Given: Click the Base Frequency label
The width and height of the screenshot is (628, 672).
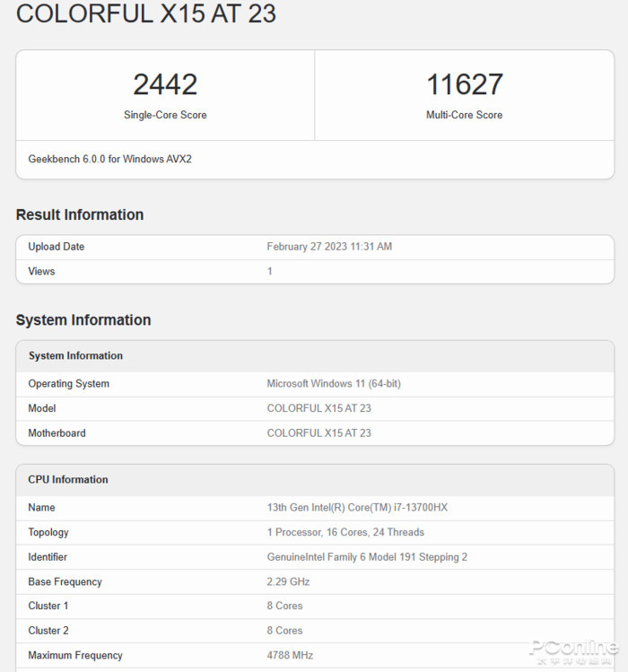Looking at the screenshot, I should pyautogui.click(x=65, y=581).
